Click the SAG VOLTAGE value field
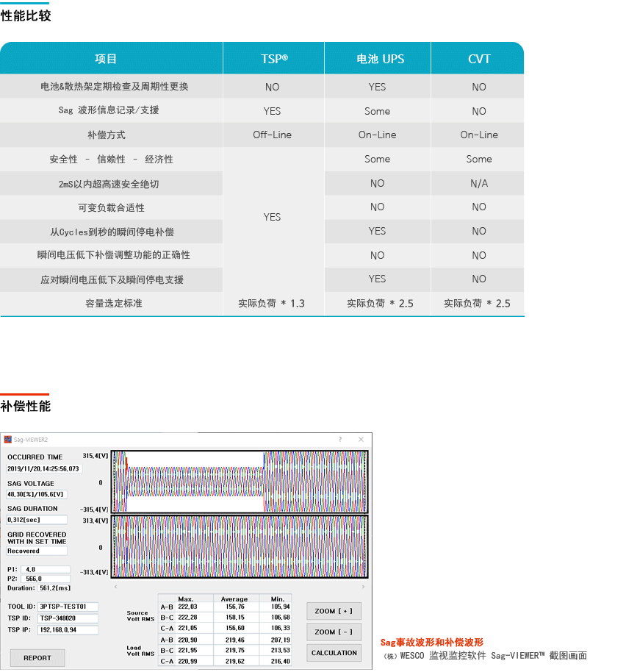Viewport: 626px width, 672px height. point(37,494)
